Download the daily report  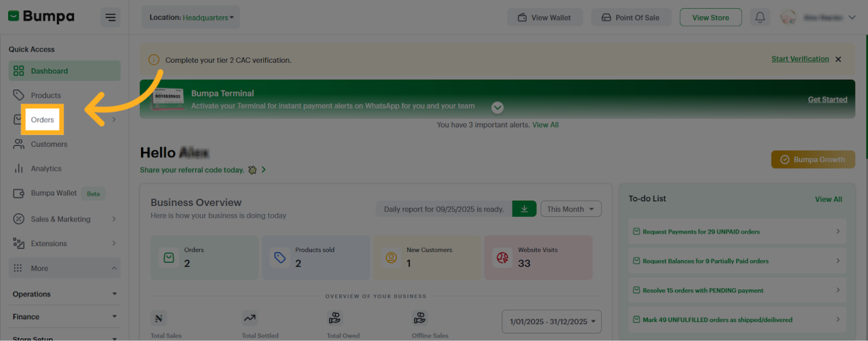(524, 209)
